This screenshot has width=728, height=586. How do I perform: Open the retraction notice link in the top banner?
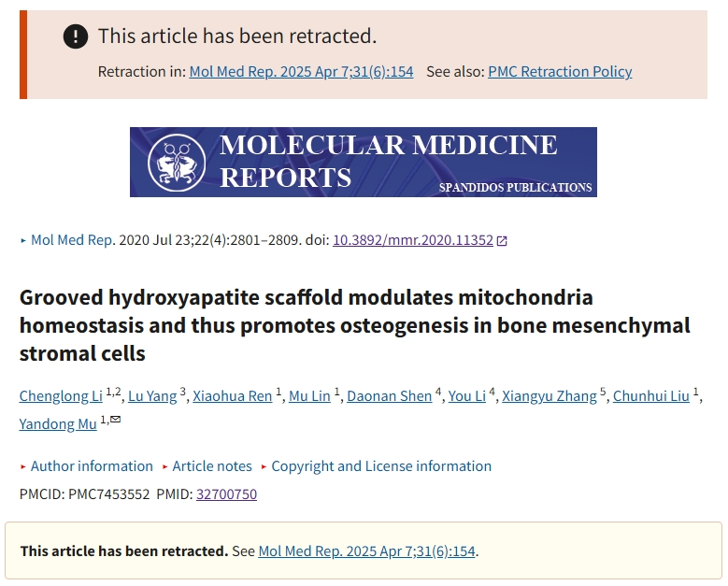click(x=301, y=72)
